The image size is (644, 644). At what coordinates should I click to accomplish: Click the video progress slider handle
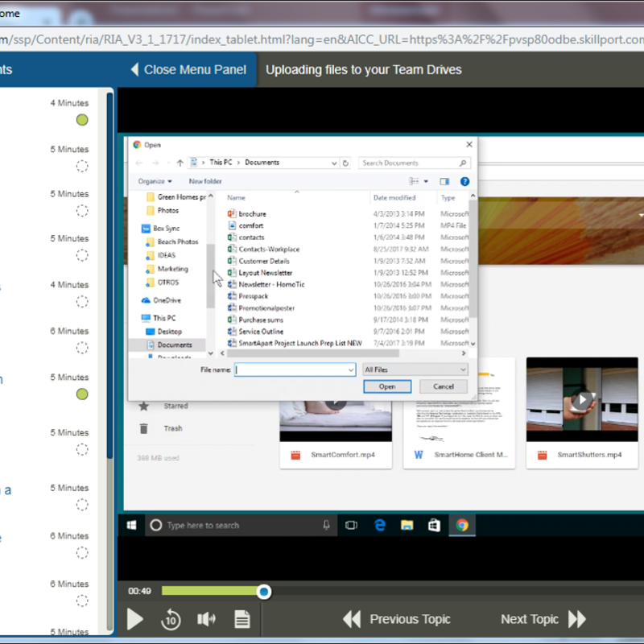tap(264, 592)
